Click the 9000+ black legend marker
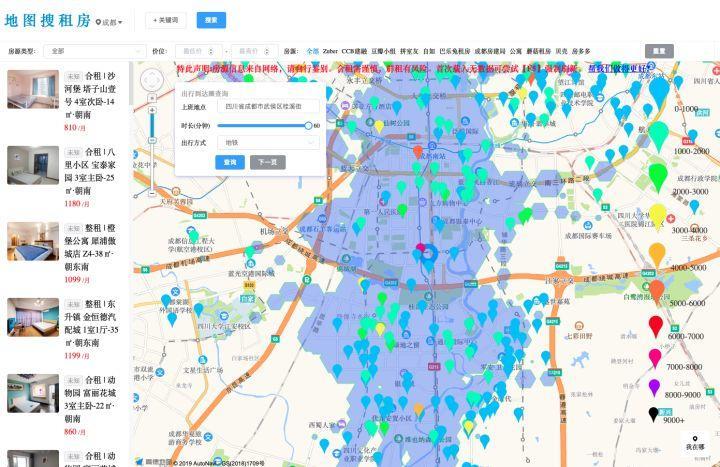Image resolution: width=720 pixels, height=467 pixels. coord(653,414)
